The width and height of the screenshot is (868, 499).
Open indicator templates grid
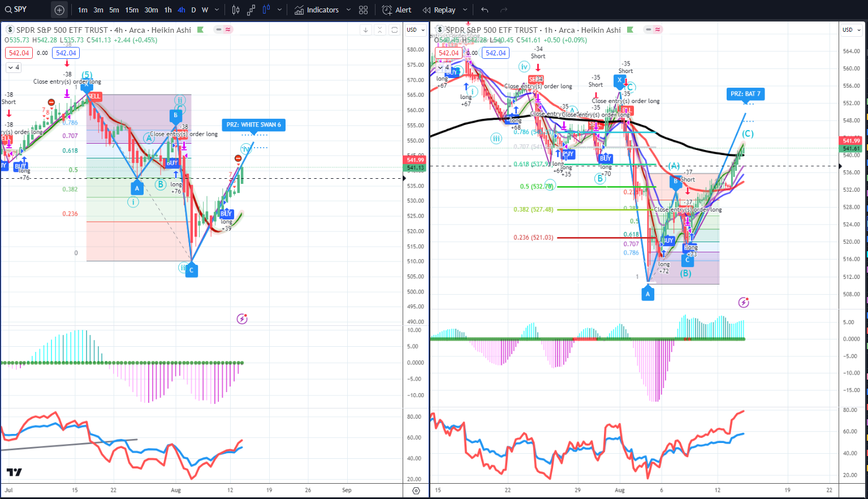pyautogui.click(x=363, y=10)
